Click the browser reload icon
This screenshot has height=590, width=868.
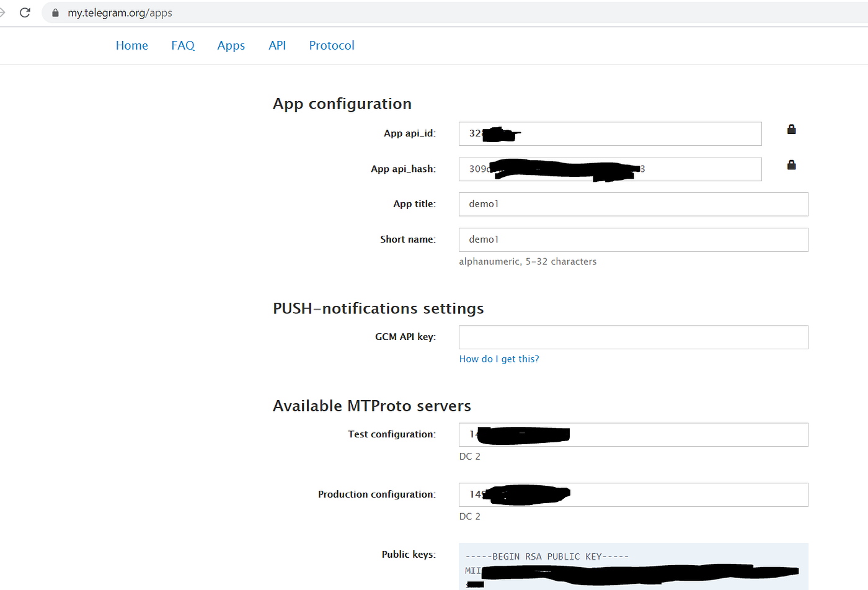(25, 12)
